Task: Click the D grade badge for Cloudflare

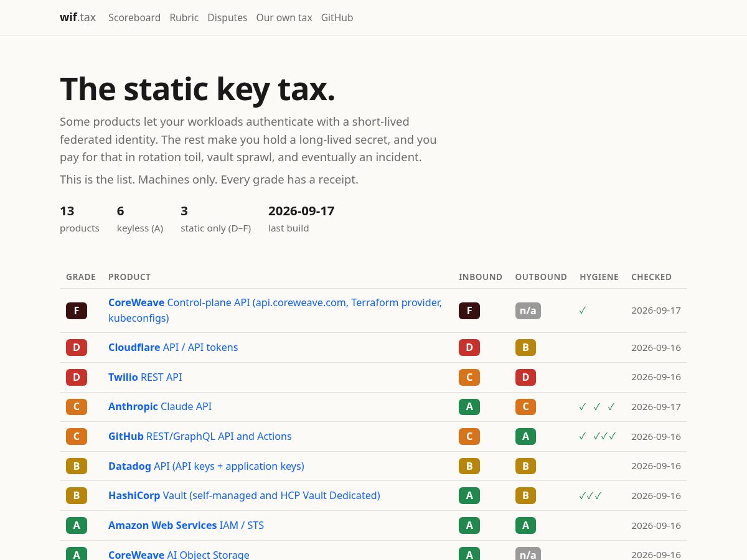Action: point(77,347)
